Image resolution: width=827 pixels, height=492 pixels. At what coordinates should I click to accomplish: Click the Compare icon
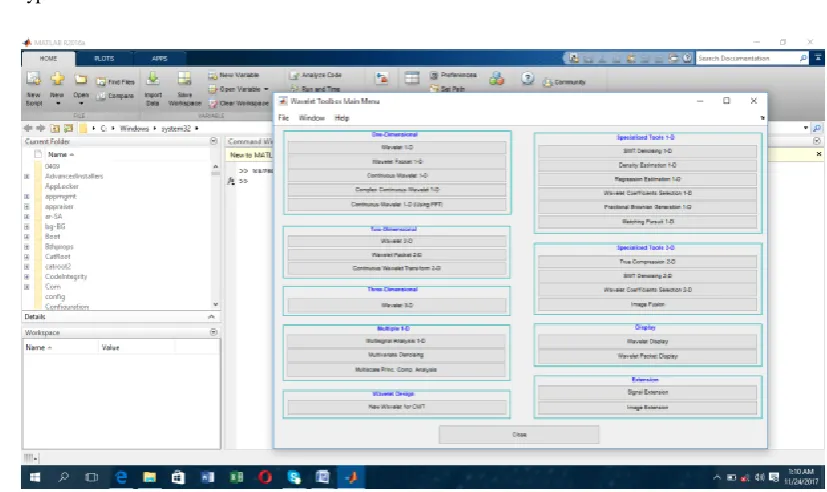click(101, 95)
